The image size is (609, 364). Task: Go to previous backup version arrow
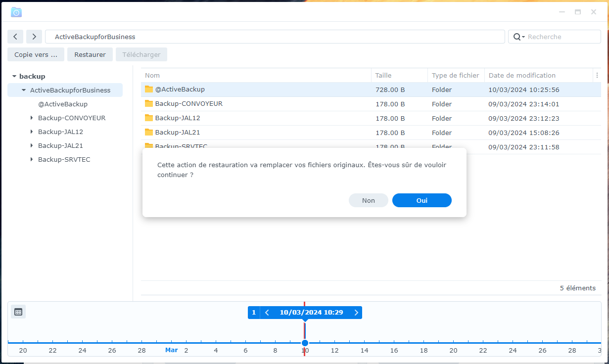point(267,313)
